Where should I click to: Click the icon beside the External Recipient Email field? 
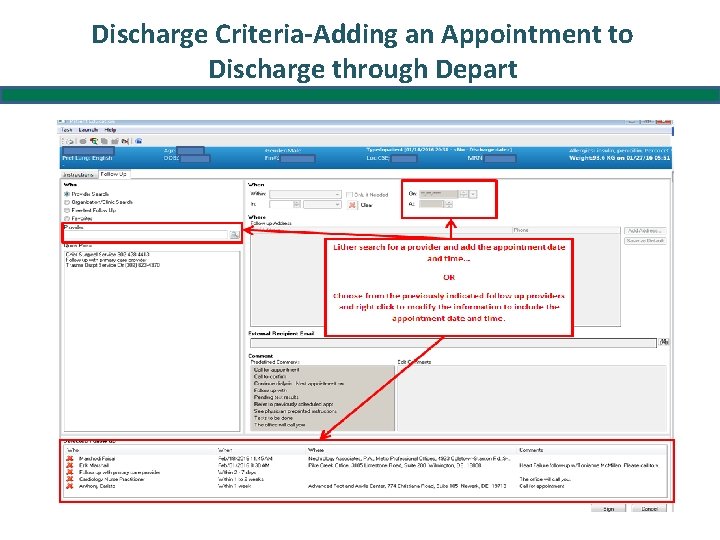[664, 342]
